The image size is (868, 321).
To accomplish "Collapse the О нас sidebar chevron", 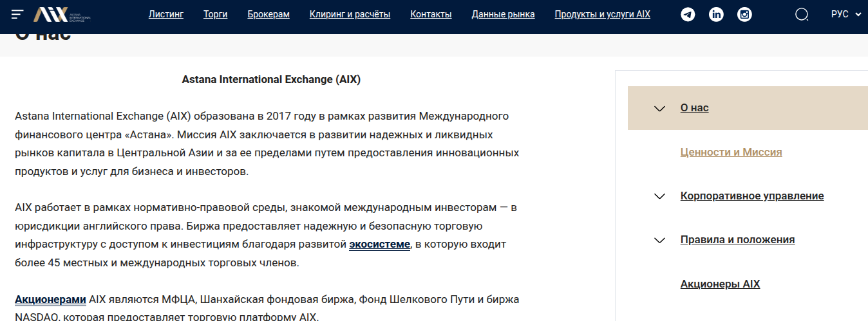I will pos(659,108).
